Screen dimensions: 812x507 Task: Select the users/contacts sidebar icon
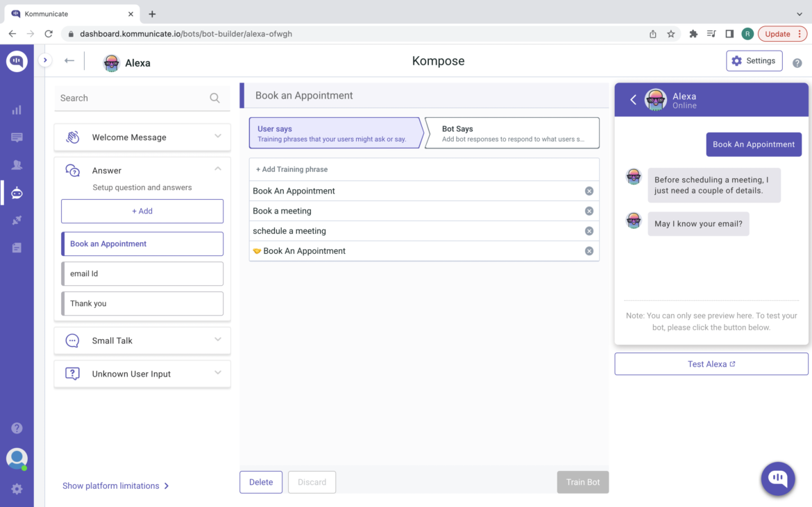tap(17, 164)
